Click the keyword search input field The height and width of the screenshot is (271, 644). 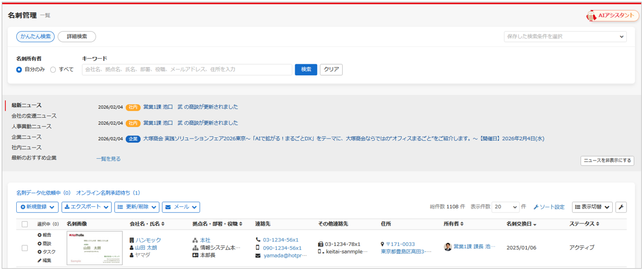[x=187, y=70]
